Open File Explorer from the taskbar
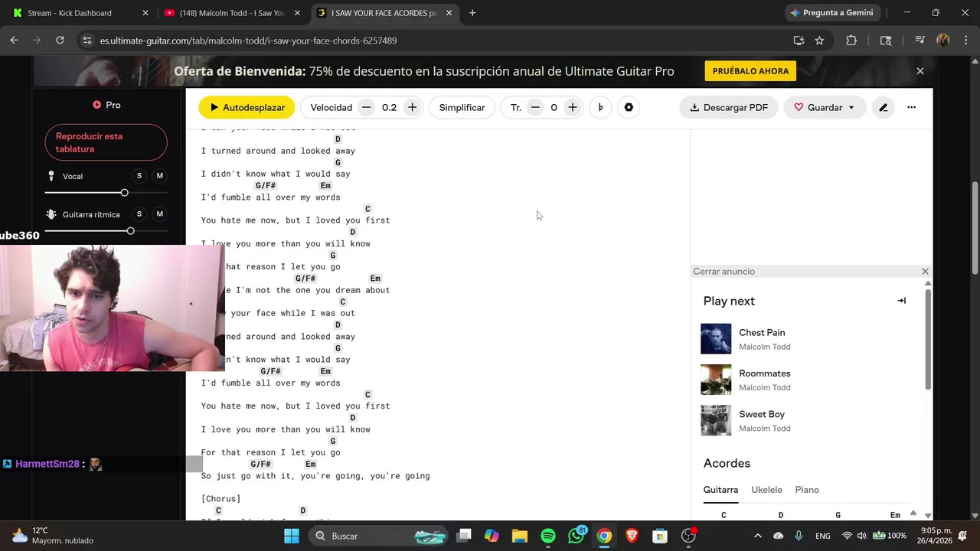The width and height of the screenshot is (980, 551). [520, 536]
